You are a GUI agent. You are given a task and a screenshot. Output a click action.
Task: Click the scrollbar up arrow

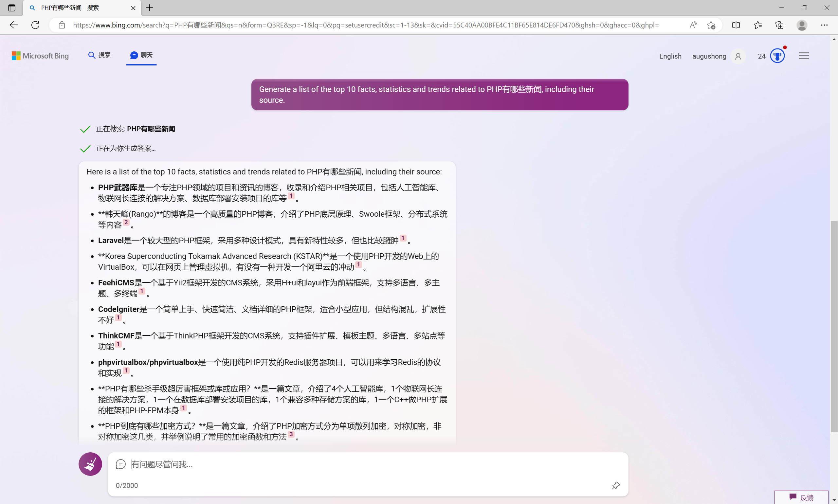click(x=834, y=39)
